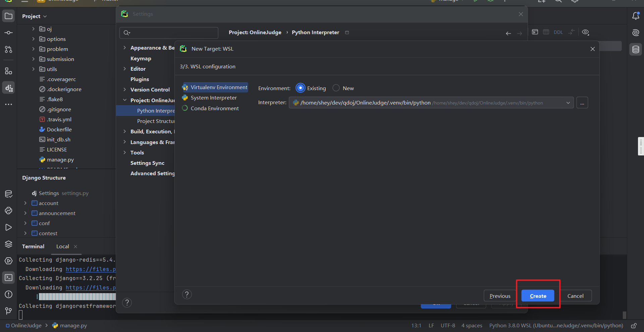The height and width of the screenshot is (332, 644).
Task: Open the AI Assistant spiral icon
Action: pos(636,33)
